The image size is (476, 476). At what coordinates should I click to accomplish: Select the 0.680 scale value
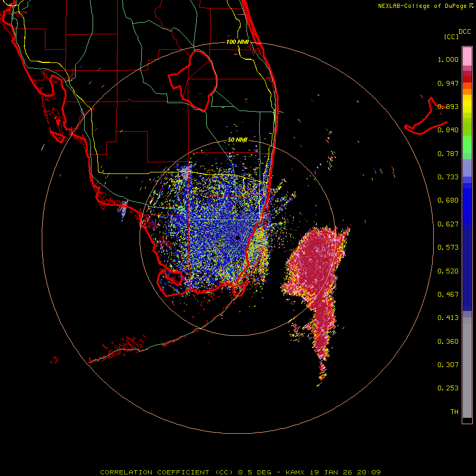pyautogui.click(x=448, y=200)
